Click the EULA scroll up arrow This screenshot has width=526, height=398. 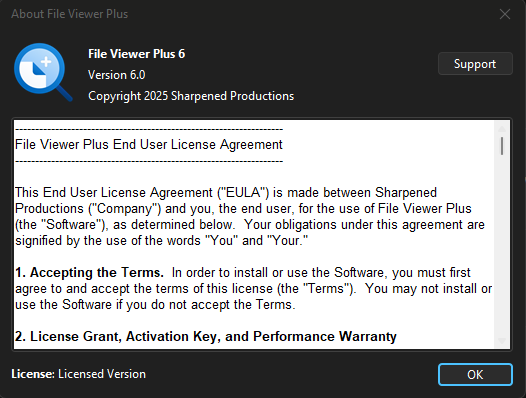[502, 129]
